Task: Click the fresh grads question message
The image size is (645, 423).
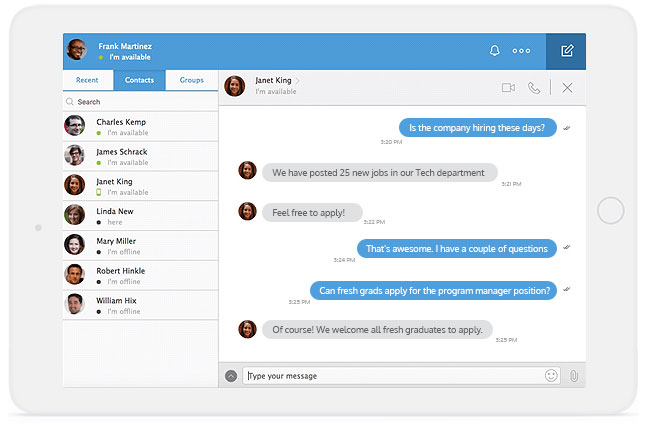Action: 433,291
